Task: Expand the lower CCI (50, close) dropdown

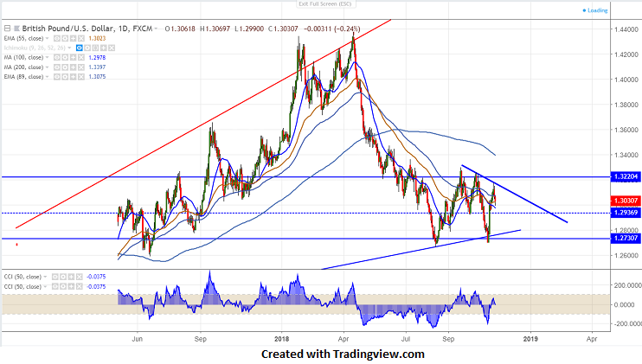Action: [x=45, y=286]
